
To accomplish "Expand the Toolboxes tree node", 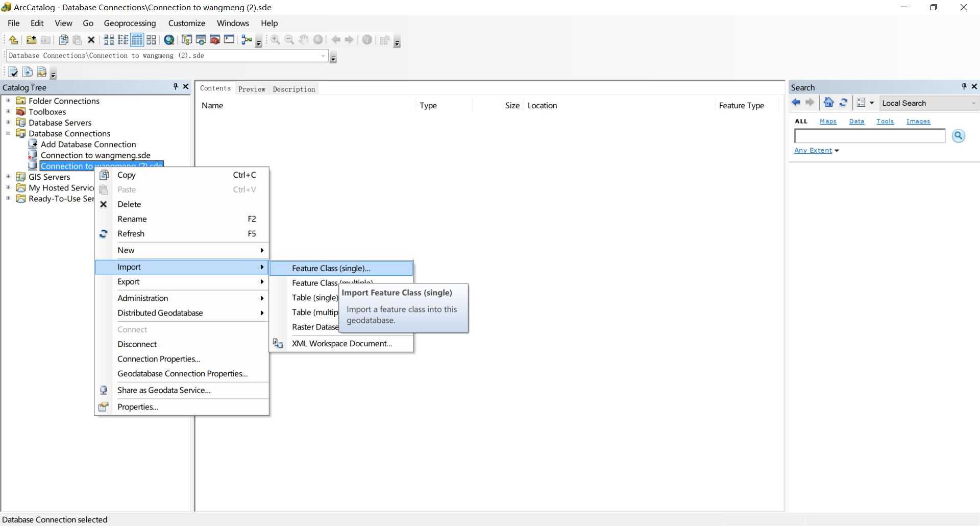I will pyautogui.click(x=8, y=111).
